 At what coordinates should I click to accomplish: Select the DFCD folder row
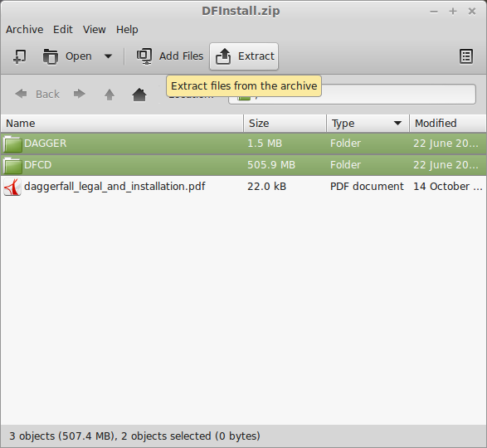pyautogui.click(x=244, y=165)
